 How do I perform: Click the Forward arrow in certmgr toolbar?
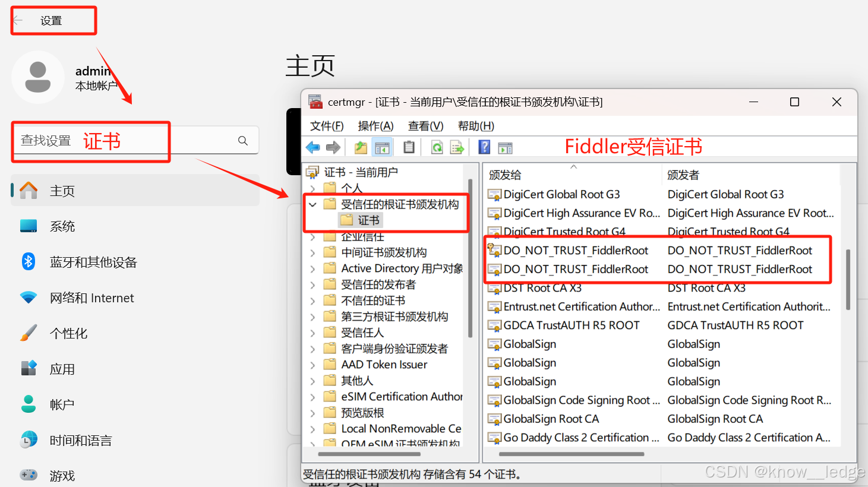pyautogui.click(x=333, y=147)
